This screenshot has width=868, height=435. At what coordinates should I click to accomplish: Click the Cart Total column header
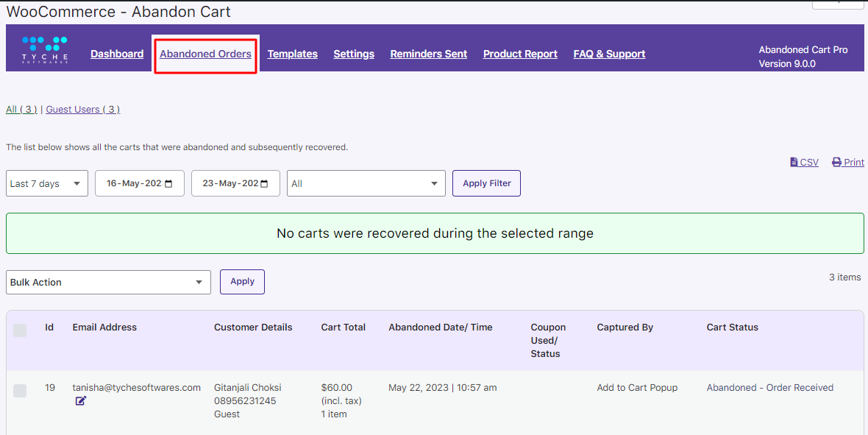(344, 327)
